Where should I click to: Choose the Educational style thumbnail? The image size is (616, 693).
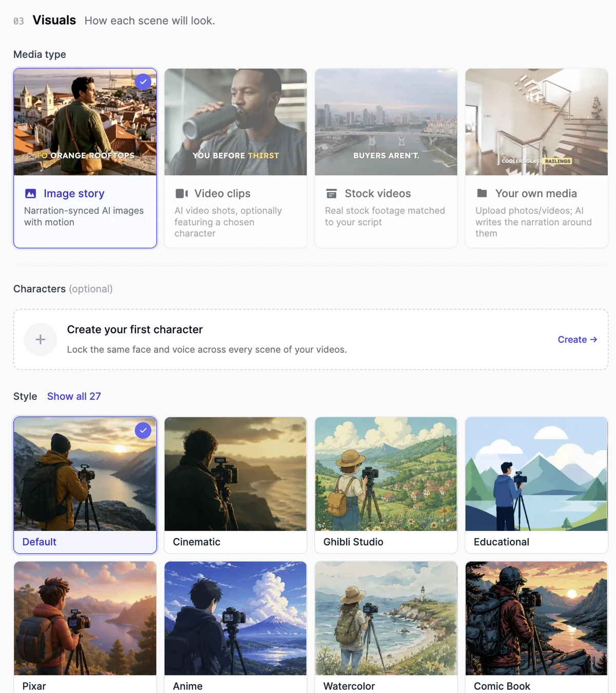click(536, 474)
